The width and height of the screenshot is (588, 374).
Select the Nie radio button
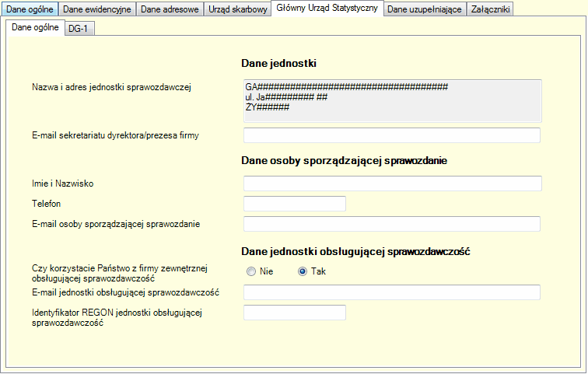click(251, 271)
